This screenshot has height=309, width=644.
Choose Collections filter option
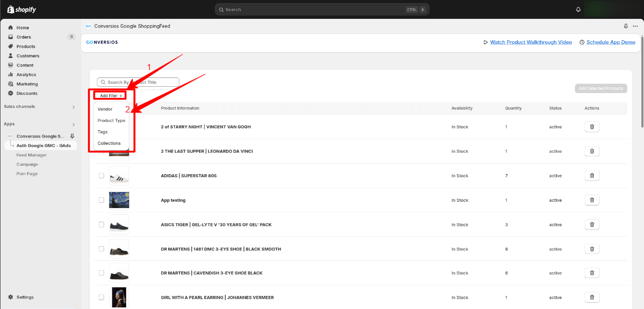coord(109,143)
